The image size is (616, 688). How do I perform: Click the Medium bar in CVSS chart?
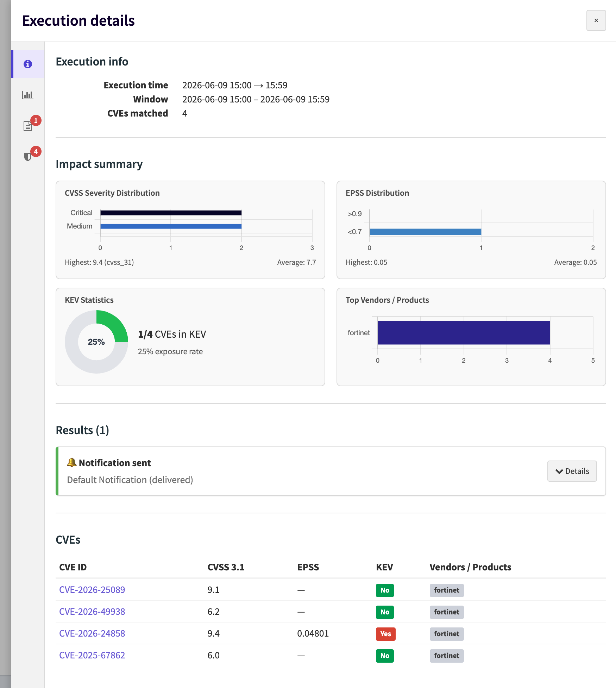click(x=171, y=226)
